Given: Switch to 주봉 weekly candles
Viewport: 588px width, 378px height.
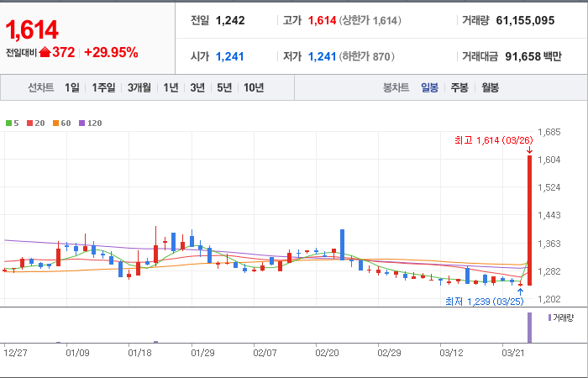Looking at the screenshot, I should click(x=459, y=87).
